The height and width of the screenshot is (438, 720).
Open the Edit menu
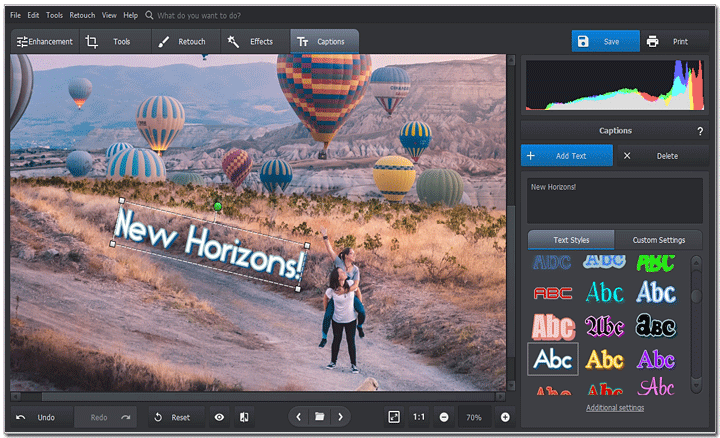pyautogui.click(x=33, y=15)
